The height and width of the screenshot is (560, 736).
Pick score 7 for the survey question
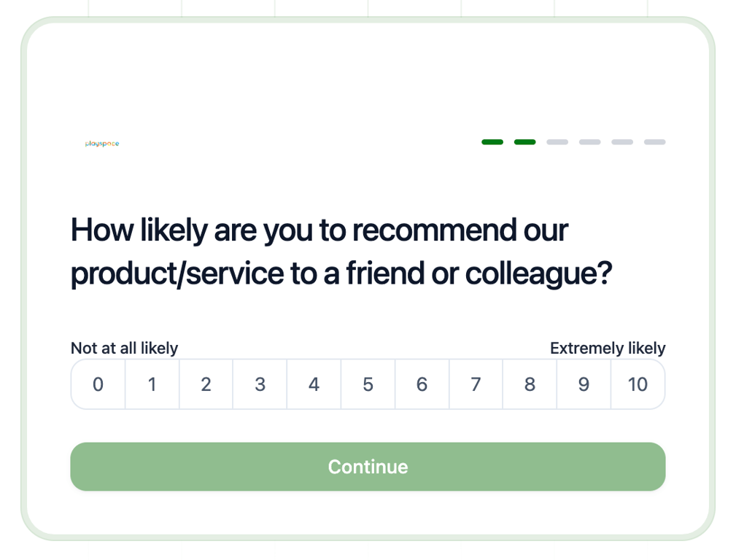pyautogui.click(x=476, y=384)
